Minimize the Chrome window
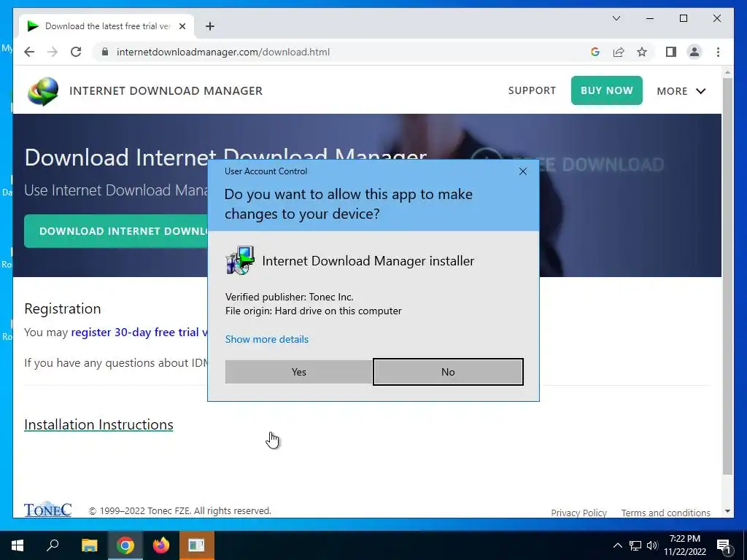 point(650,18)
